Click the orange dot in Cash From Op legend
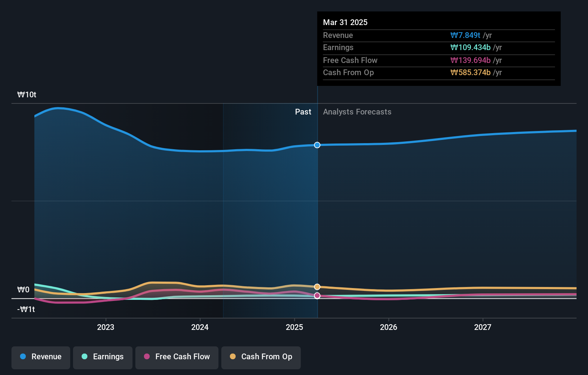 pyautogui.click(x=233, y=356)
